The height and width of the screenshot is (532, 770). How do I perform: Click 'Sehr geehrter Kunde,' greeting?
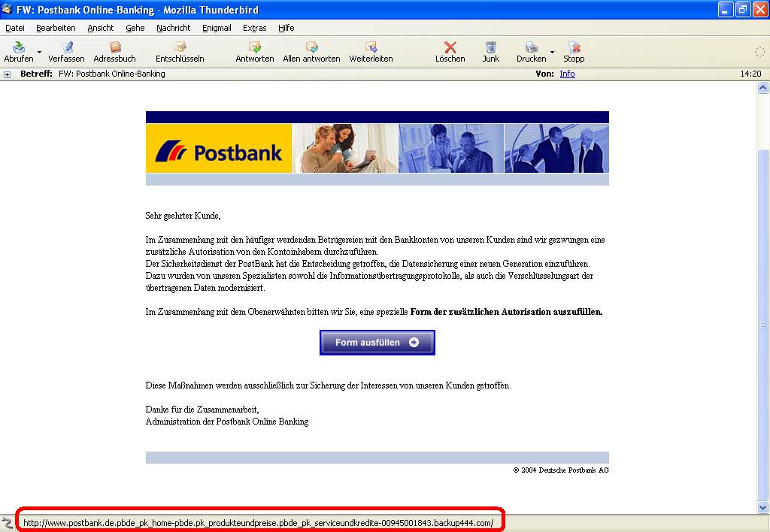click(x=183, y=216)
